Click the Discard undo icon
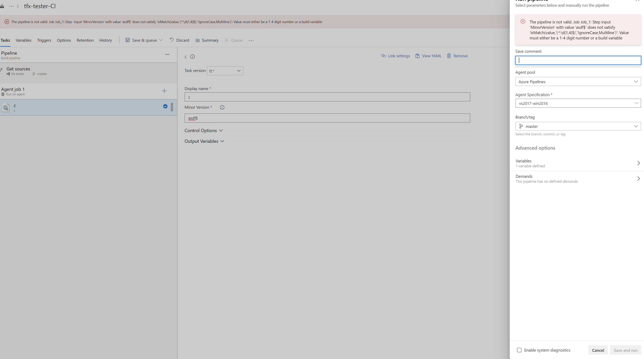This screenshot has height=359, width=644. point(171,40)
